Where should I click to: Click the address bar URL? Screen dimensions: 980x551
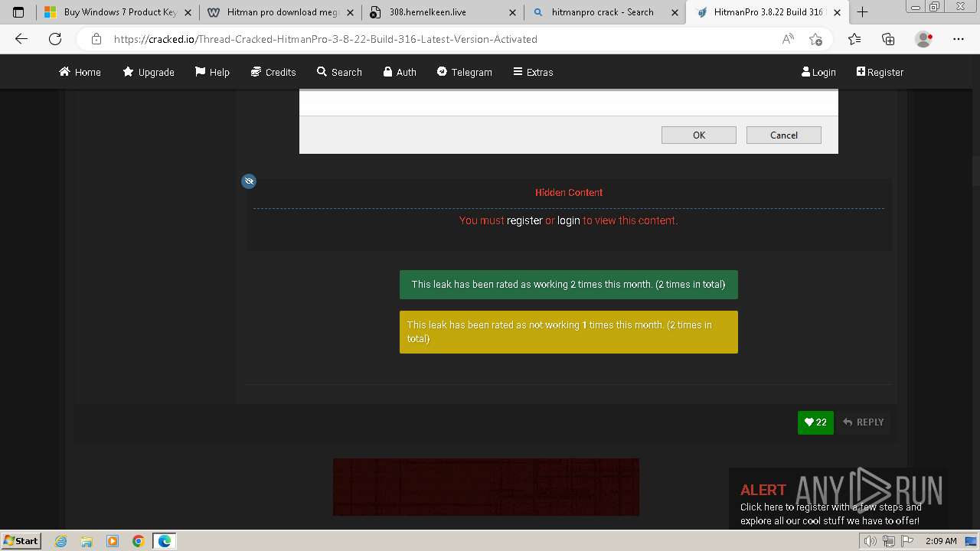pyautogui.click(x=325, y=39)
